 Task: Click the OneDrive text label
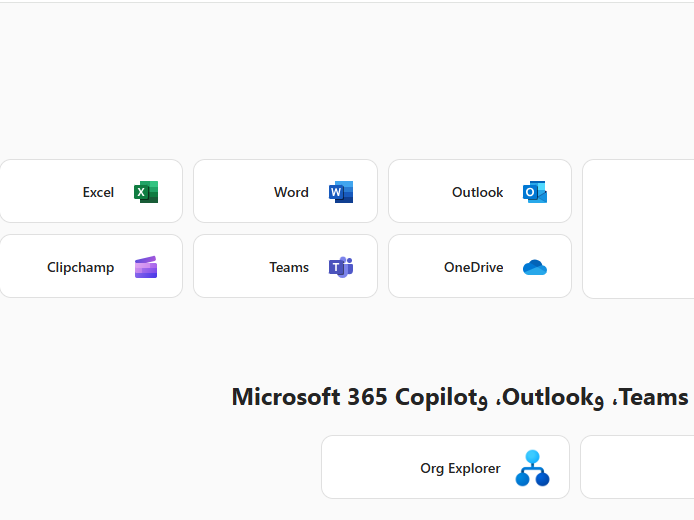click(x=473, y=267)
